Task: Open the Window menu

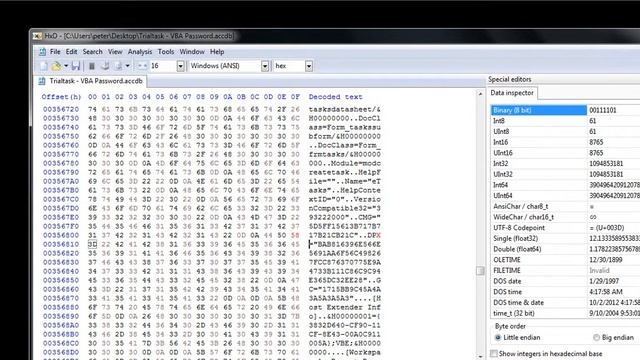Action: click(x=192, y=52)
